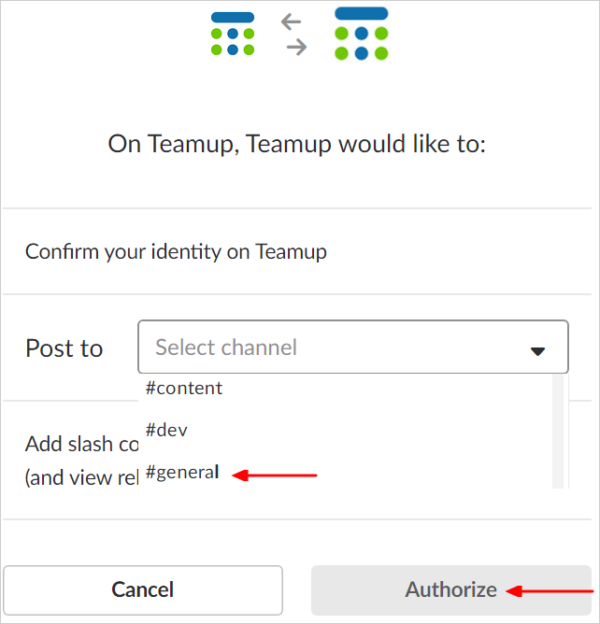Image resolution: width=600 pixels, height=624 pixels.
Task: Click the Post to label
Action: click(x=64, y=348)
